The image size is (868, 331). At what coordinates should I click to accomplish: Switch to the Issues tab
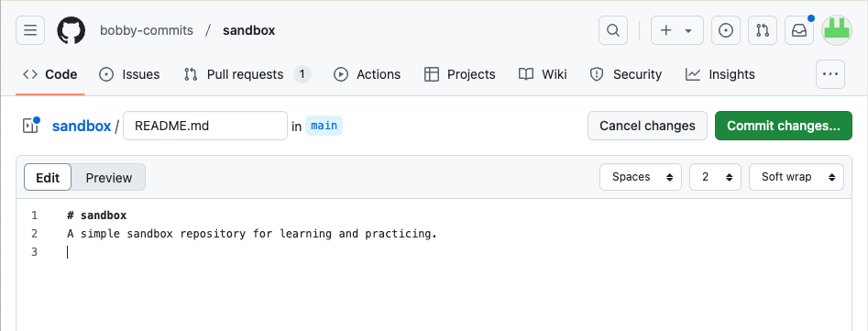tap(129, 74)
